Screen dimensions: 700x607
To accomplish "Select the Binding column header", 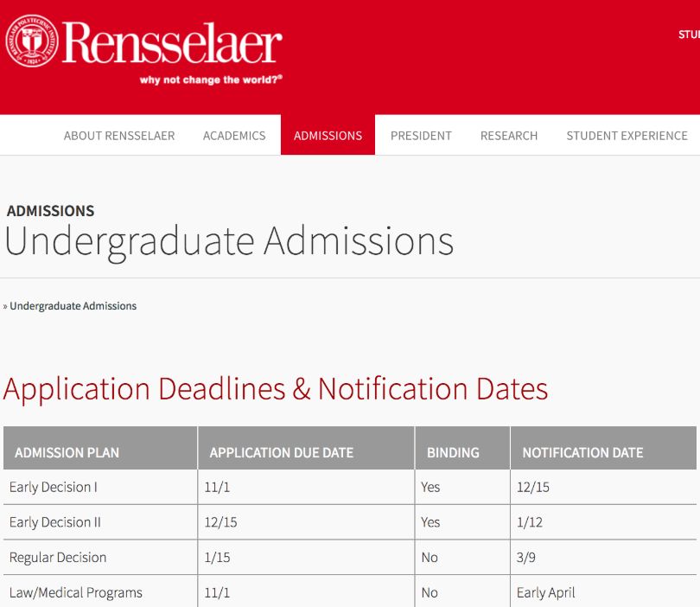I will pos(453,452).
